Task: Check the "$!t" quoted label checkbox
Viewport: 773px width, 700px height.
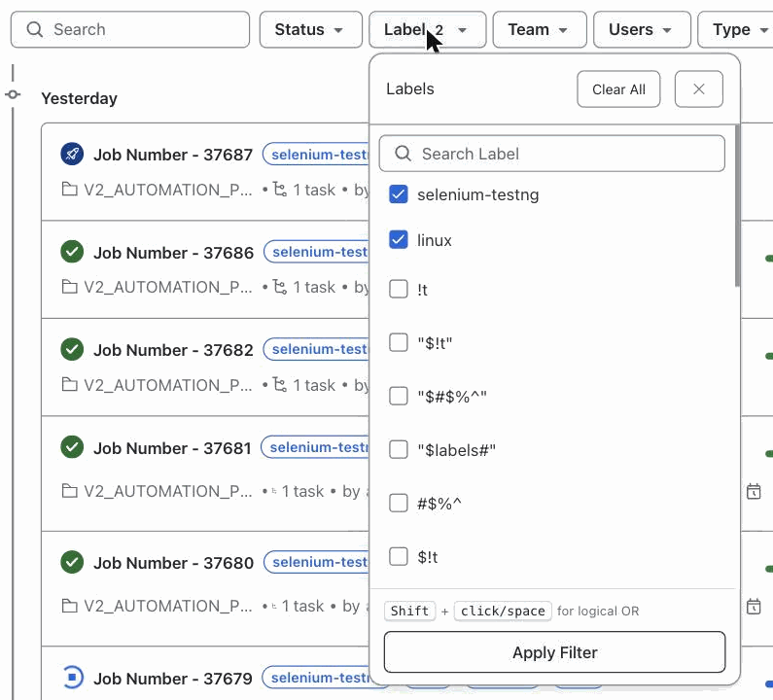Action: pyautogui.click(x=399, y=342)
